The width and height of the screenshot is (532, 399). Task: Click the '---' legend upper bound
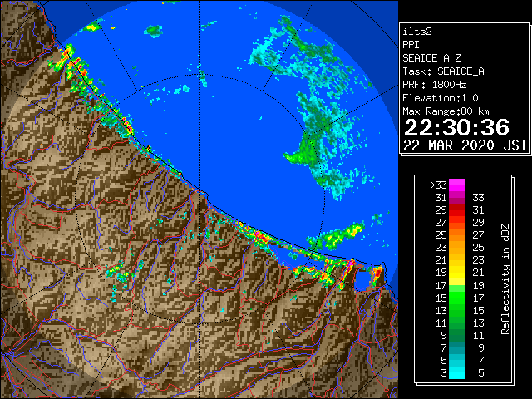(475, 185)
